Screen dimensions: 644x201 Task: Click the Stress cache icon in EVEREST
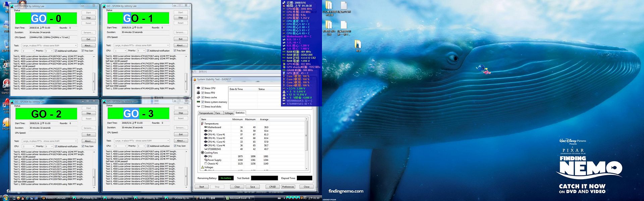click(x=198, y=97)
